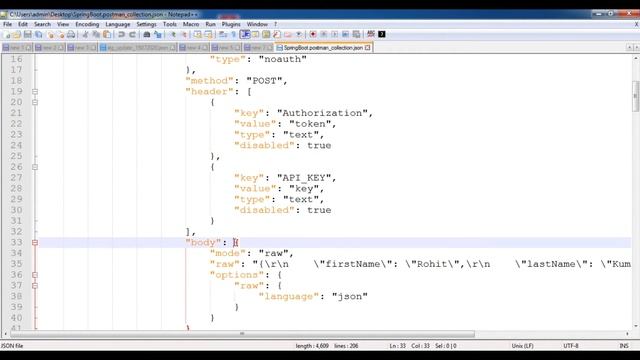Click the Open file toolbar icon
This screenshot has width=640, height=360.
coord(17,34)
